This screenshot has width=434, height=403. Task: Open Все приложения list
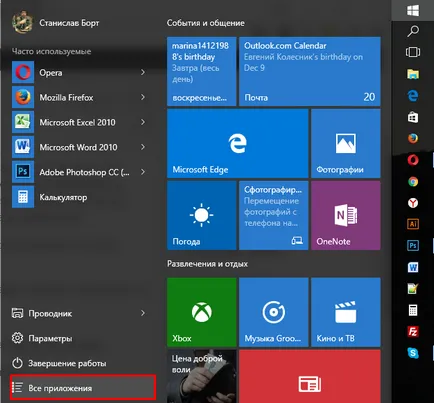click(83, 388)
